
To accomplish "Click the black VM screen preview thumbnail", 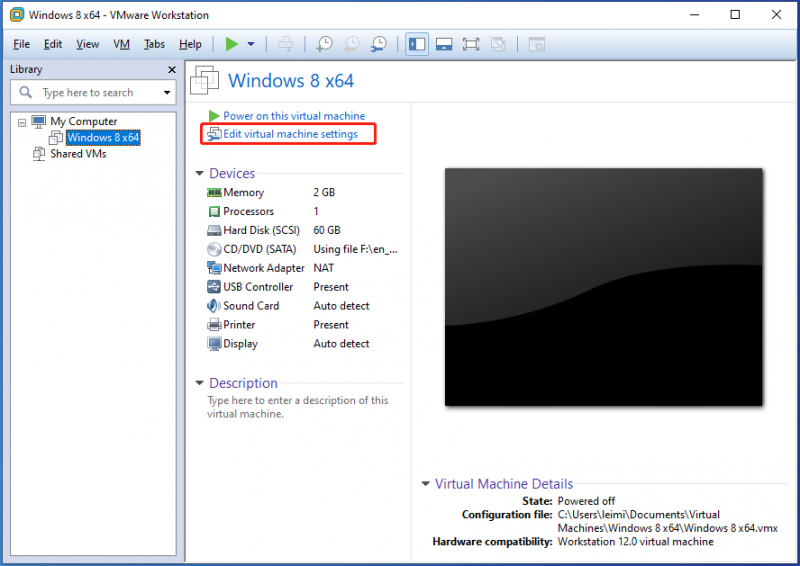I will pyautogui.click(x=604, y=287).
